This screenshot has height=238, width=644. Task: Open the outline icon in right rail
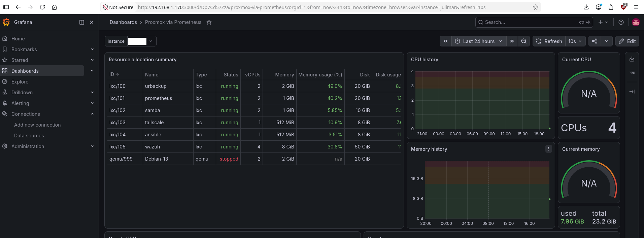632,72
